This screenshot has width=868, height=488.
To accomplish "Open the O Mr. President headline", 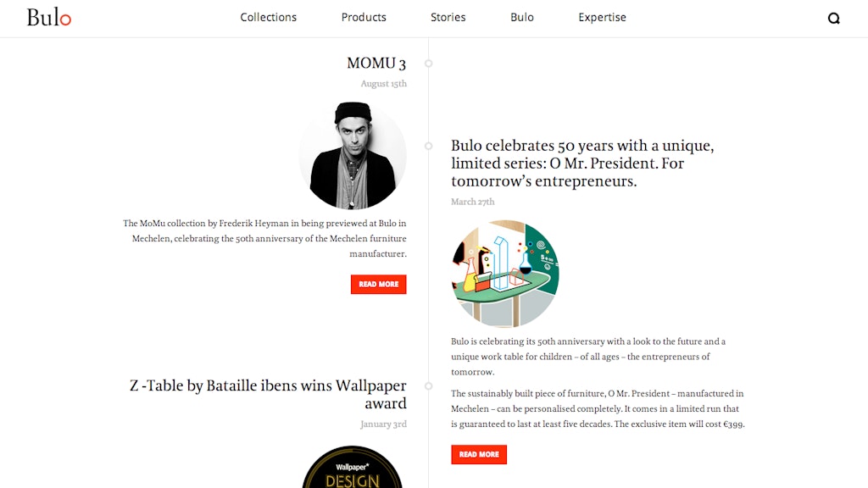I will [582, 164].
